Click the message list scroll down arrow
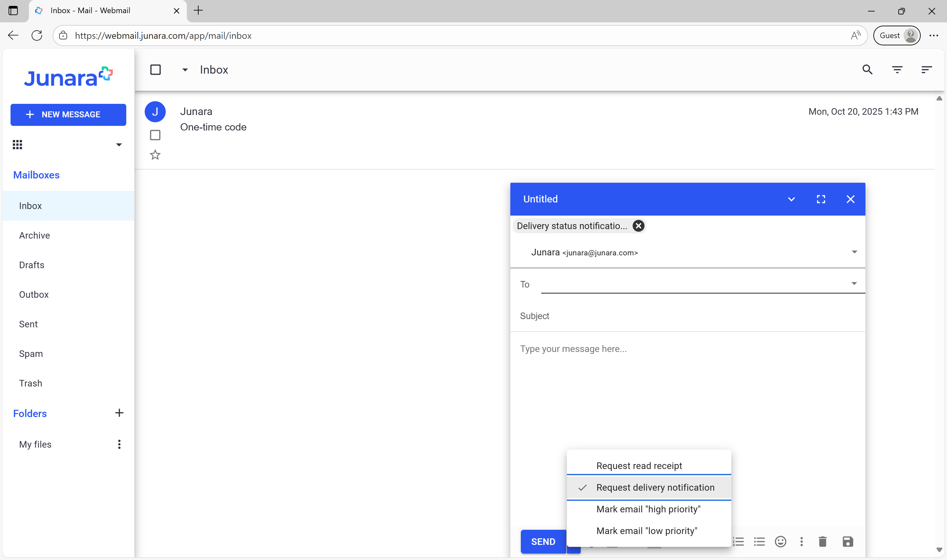The height and width of the screenshot is (560, 947). (x=939, y=550)
